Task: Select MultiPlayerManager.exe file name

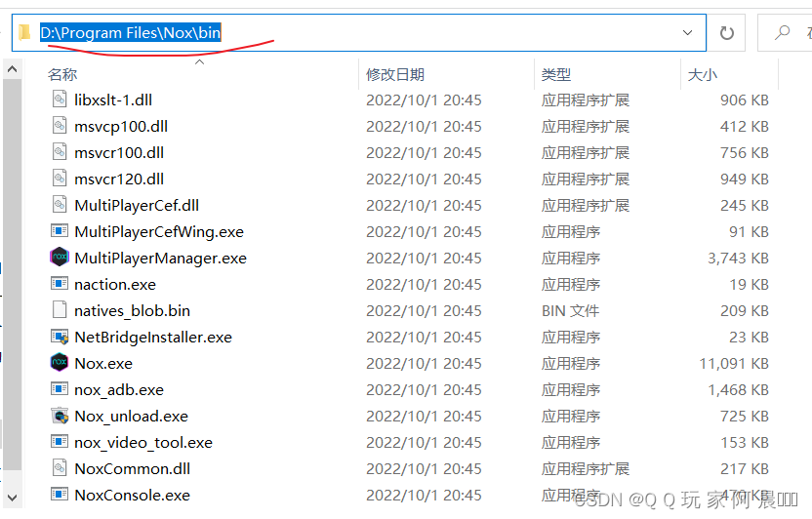Action: point(160,259)
